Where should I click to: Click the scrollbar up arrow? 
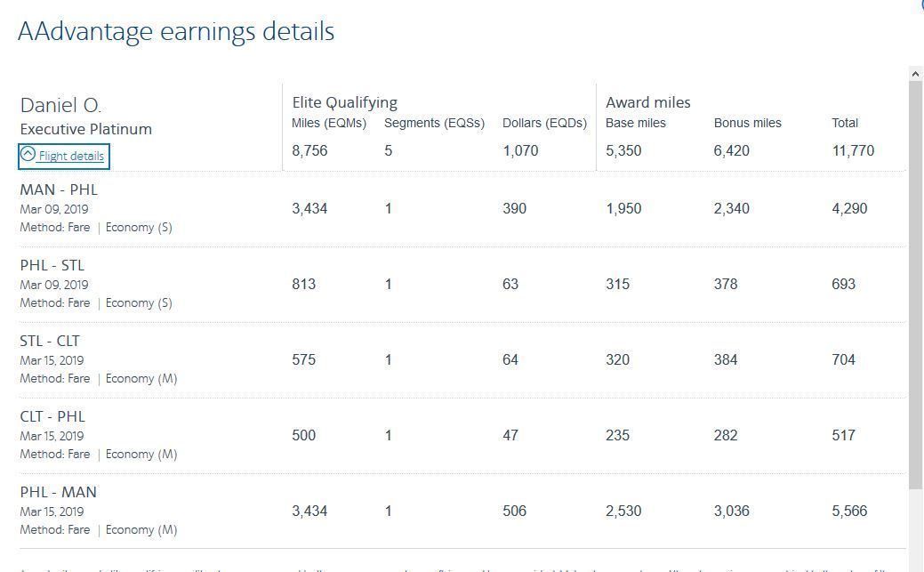(x=915, y=74)
